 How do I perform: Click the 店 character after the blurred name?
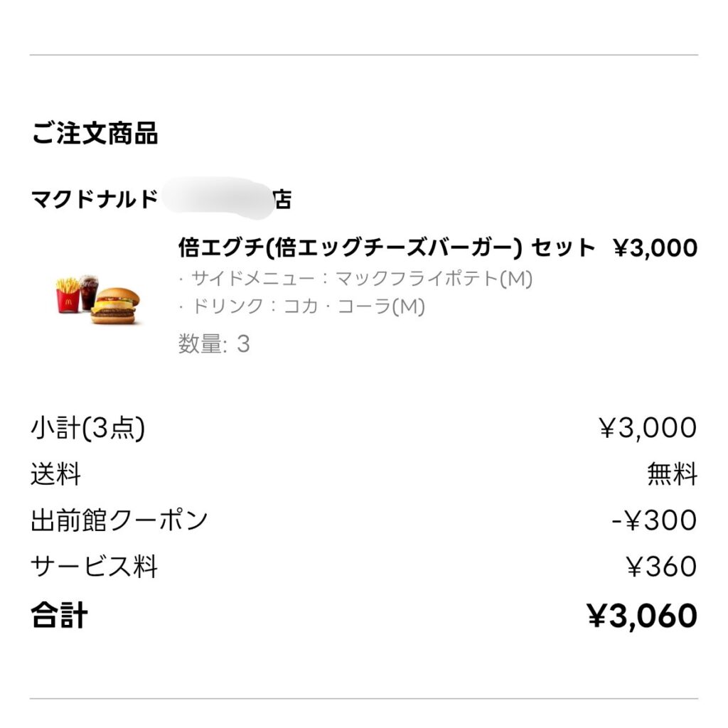pyautogui.click(x=282, y=200)
